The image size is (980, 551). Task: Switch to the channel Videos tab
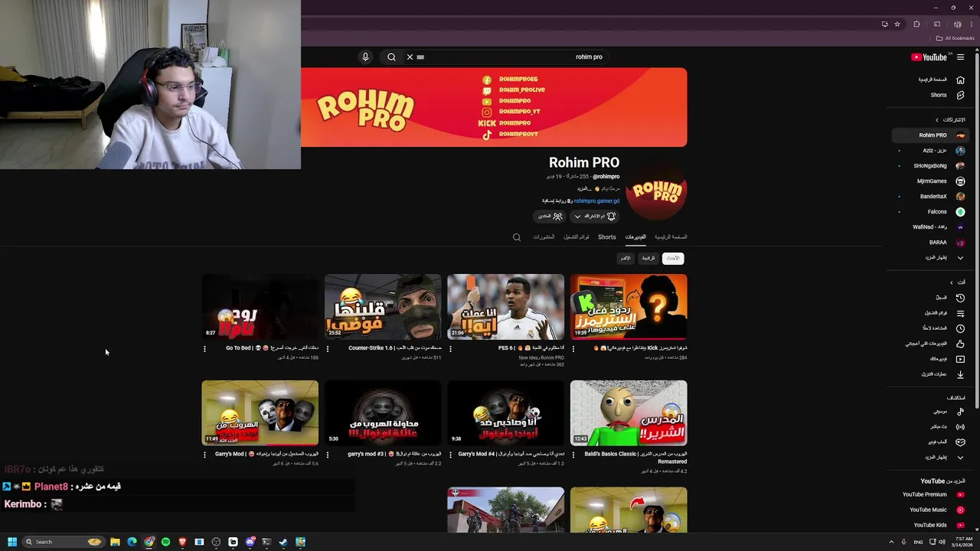tap(635, 237)
